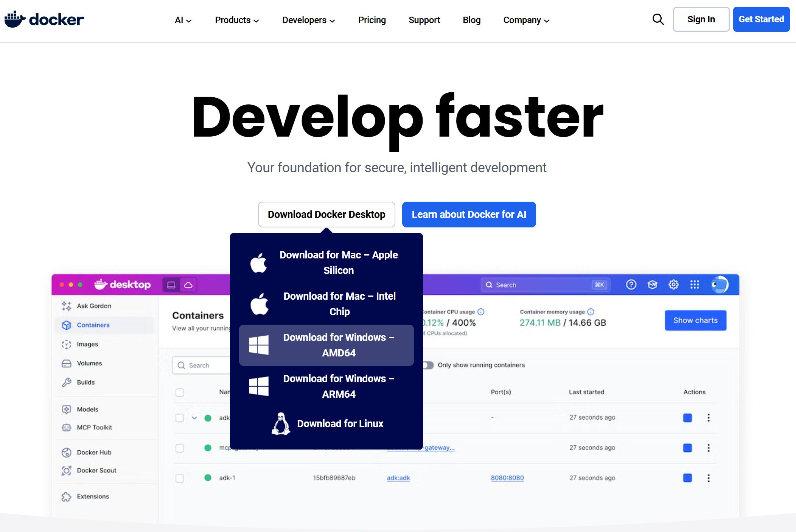Click the MCP Toolkit sidebar icon

point(67,427)
